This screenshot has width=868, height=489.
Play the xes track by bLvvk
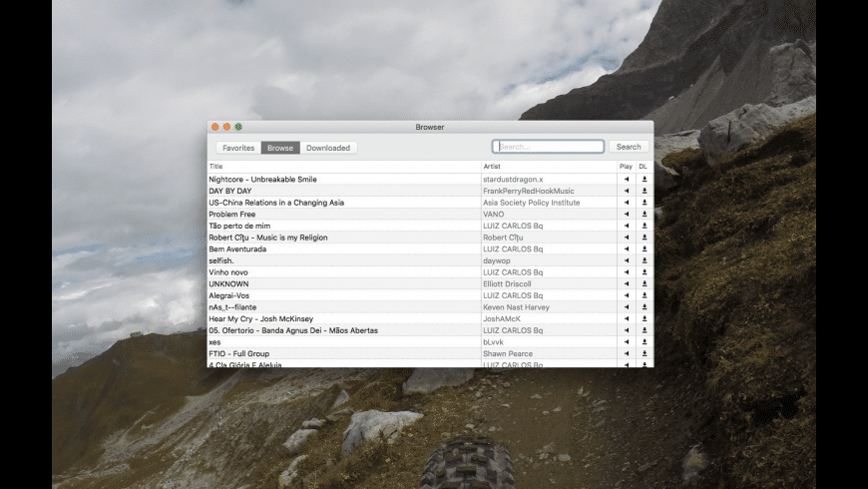click(x=627, y=341)
